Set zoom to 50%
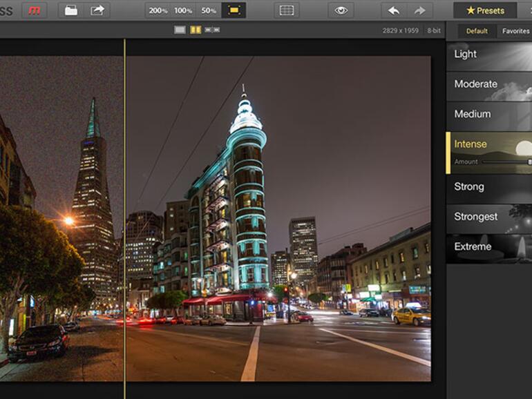Screen dimensions: 532x399 tap(208, 10)
